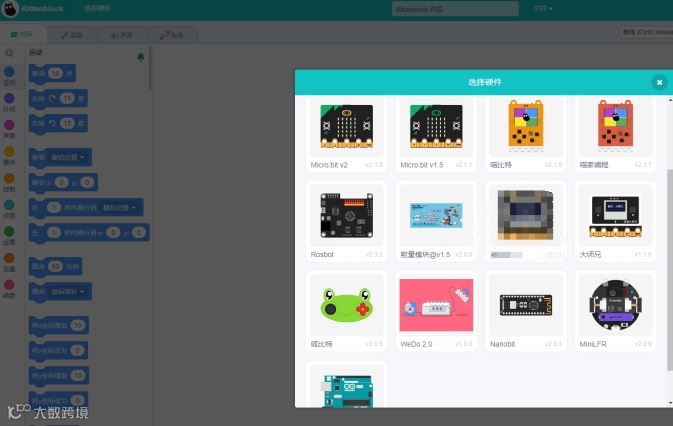673x426 pixels.
Task: Close the 选择硬件 dialog
Action: [659, 82]
